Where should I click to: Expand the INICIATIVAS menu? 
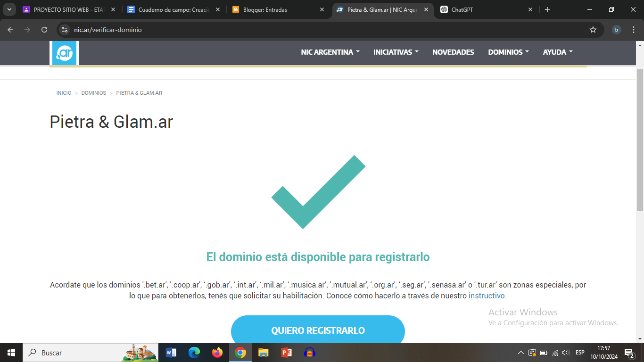coord(396,52)
